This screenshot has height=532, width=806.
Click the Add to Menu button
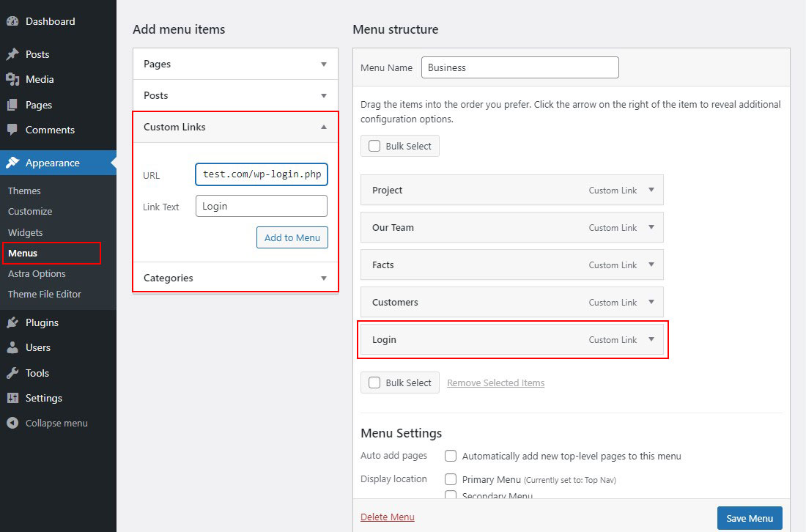pos(292,237)
